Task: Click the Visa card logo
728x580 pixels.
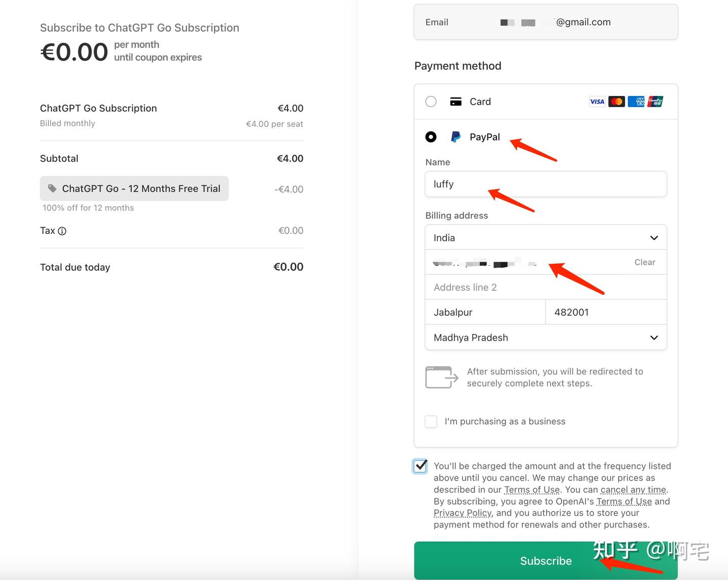Action: point(597,102)
